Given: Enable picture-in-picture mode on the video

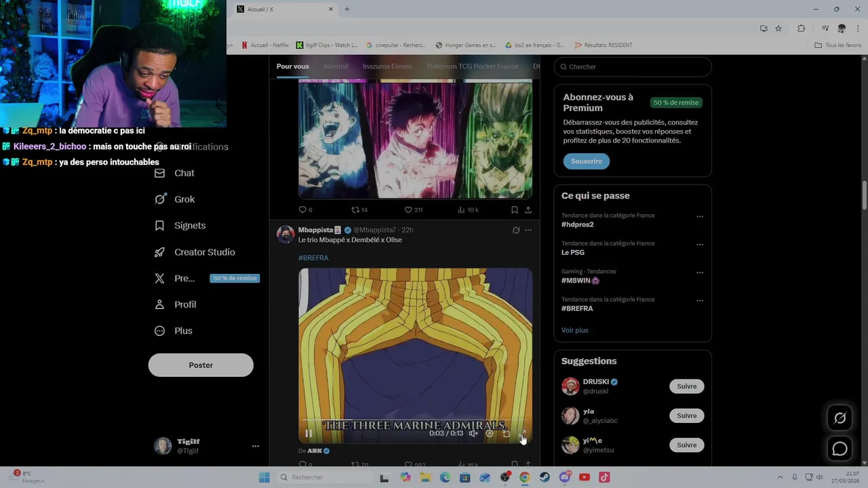Looking at the screenshot, I should (x=506, y=434).
